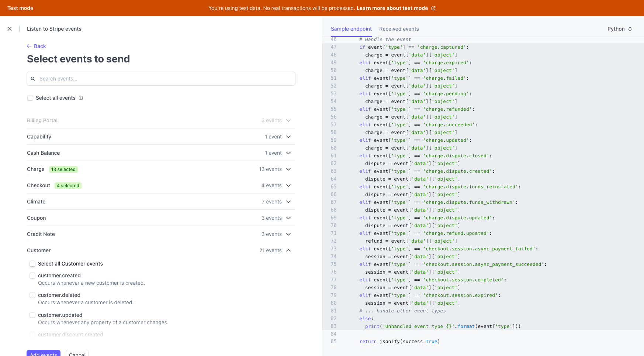Expand the Credit Note events group
The width and height of the screenshot is (644, 356).
(288, 234)
